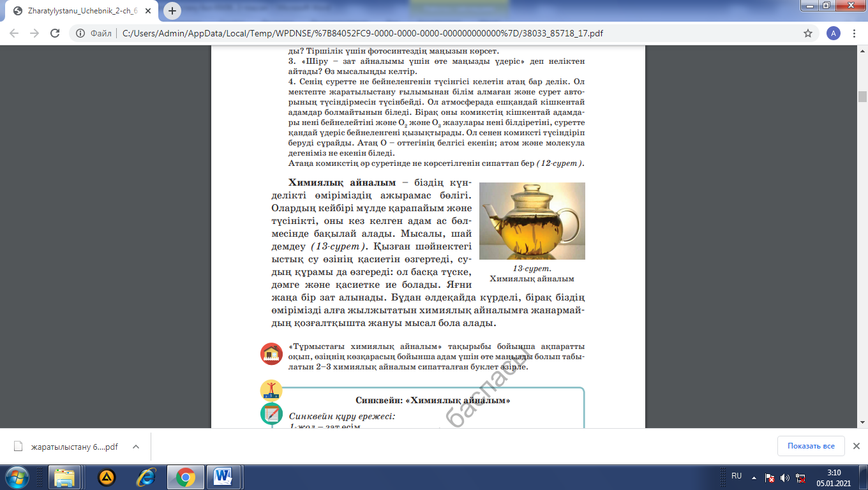The width and height of the screenshot is (868, 490).
Task: Open the Chrome three-dot menu
Action: pos(854,33)
